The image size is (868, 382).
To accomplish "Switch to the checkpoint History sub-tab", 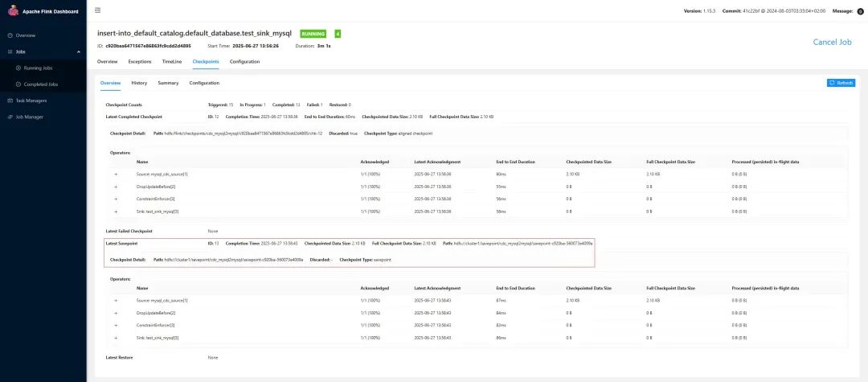I will click(x=139, y=83).
